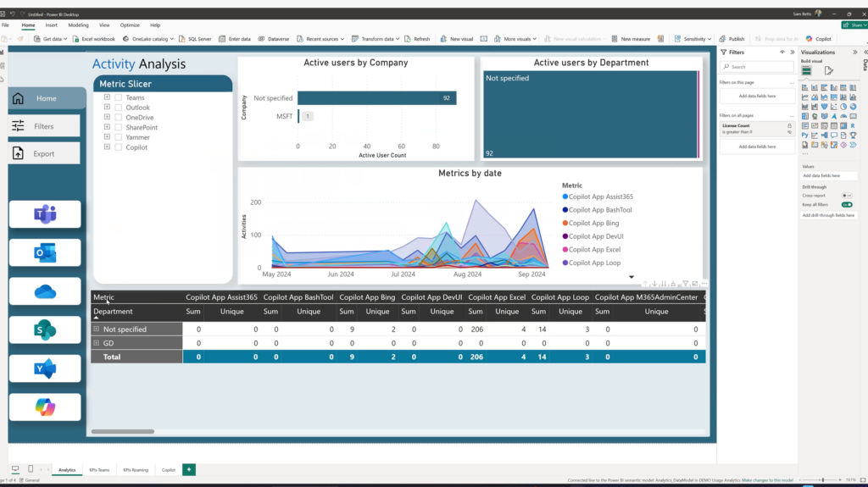Choose the funnel visual icon

pos(824,107)
